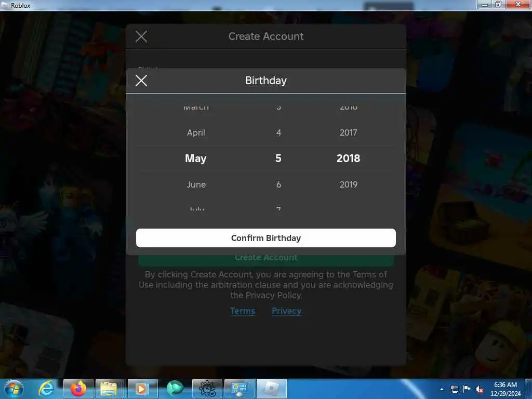The width and height of the screenshot is (532, 399).
Task: Open the control panel app in taskbar
Action: click(x=240, y=389)
